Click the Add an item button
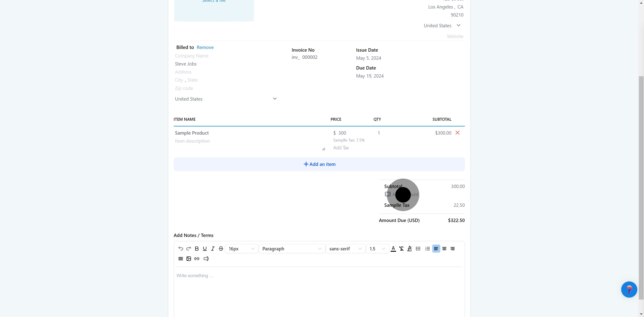This screenshot has width=644, height=317. (319, 164)
